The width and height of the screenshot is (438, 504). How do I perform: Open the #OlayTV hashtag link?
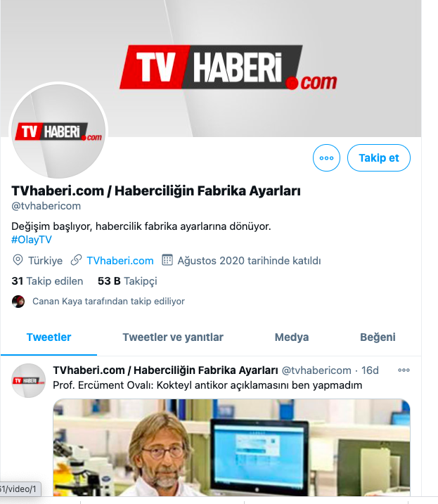pos(32,240)
